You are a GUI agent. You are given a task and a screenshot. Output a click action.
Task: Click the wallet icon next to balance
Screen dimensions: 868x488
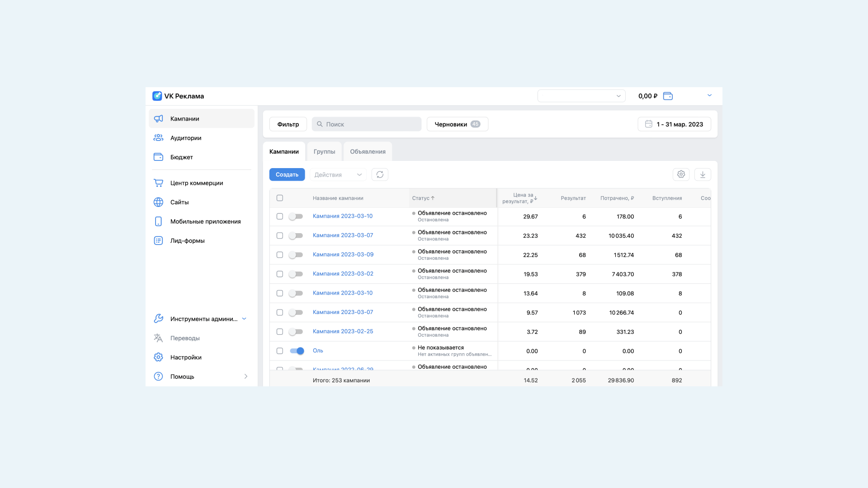click(x=668, y=96)
